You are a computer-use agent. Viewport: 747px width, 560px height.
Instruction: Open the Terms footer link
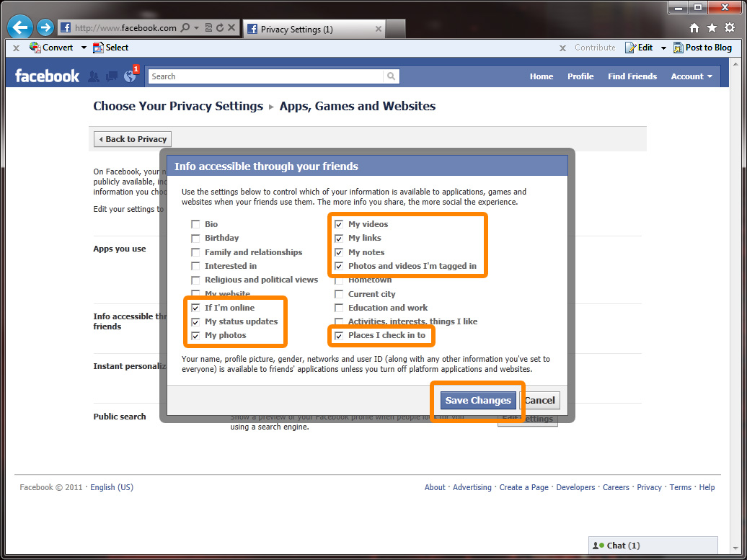click(681, 487)
